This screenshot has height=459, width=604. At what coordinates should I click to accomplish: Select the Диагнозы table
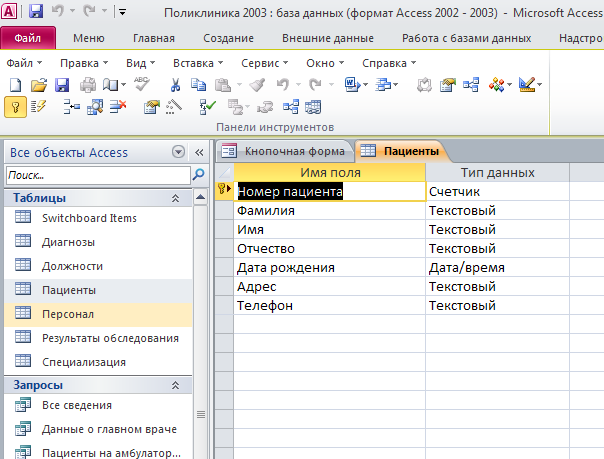click(x=98, y=242)
